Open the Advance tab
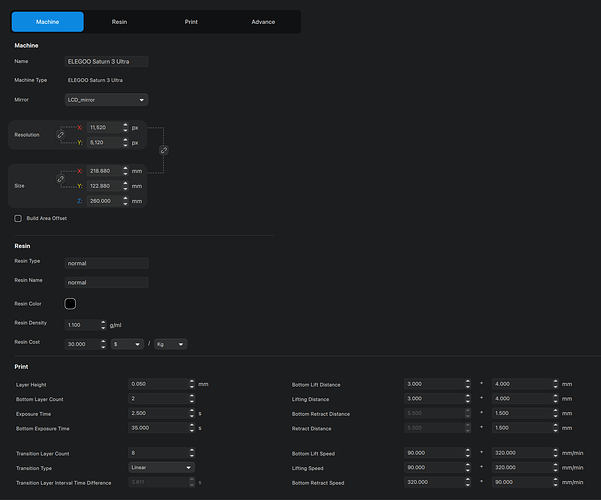 click(263, 22)
